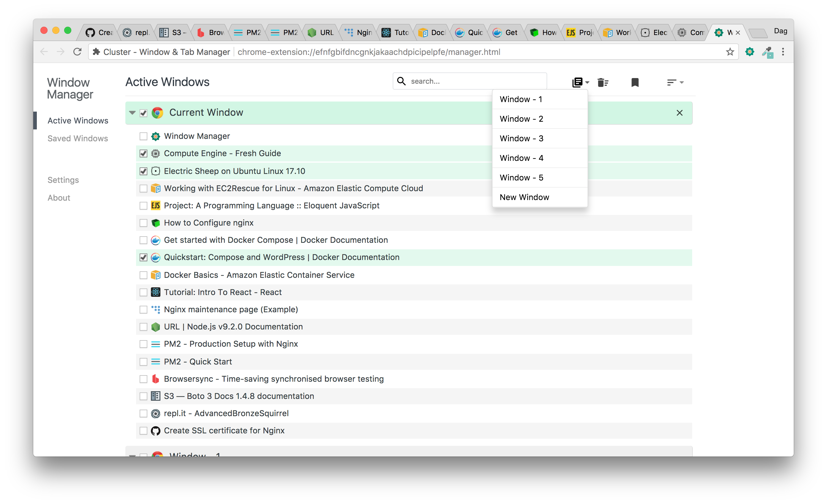Switch to the 'Elec' browser tab
Screen dimensions: 827x504
pos(654,33)
